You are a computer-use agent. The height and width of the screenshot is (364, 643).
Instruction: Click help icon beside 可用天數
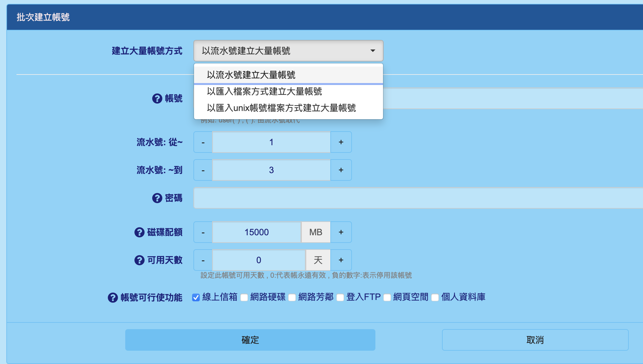point(139,260)
